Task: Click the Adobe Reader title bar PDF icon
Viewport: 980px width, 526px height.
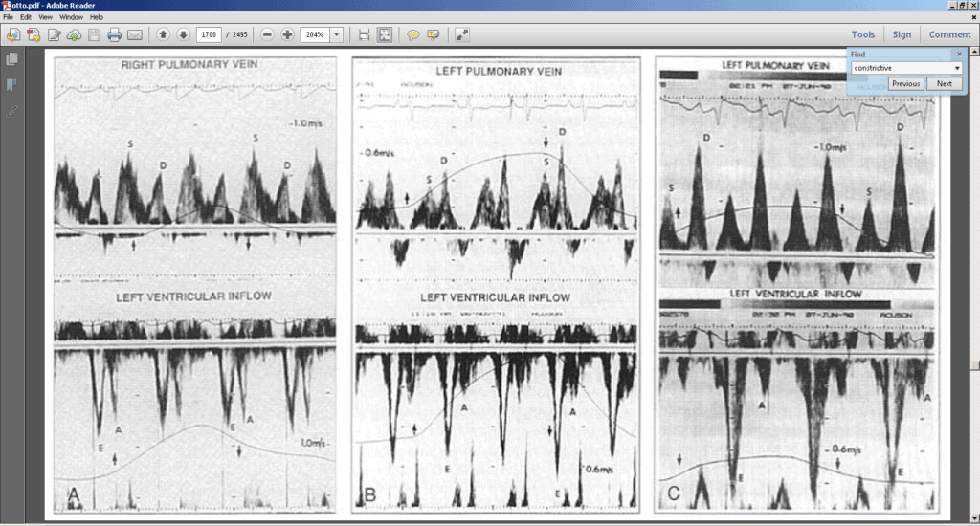Action: click(x=6, y=5)
